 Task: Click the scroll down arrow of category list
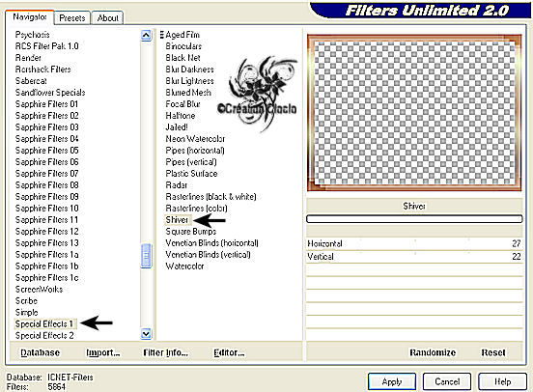[146, 334]
